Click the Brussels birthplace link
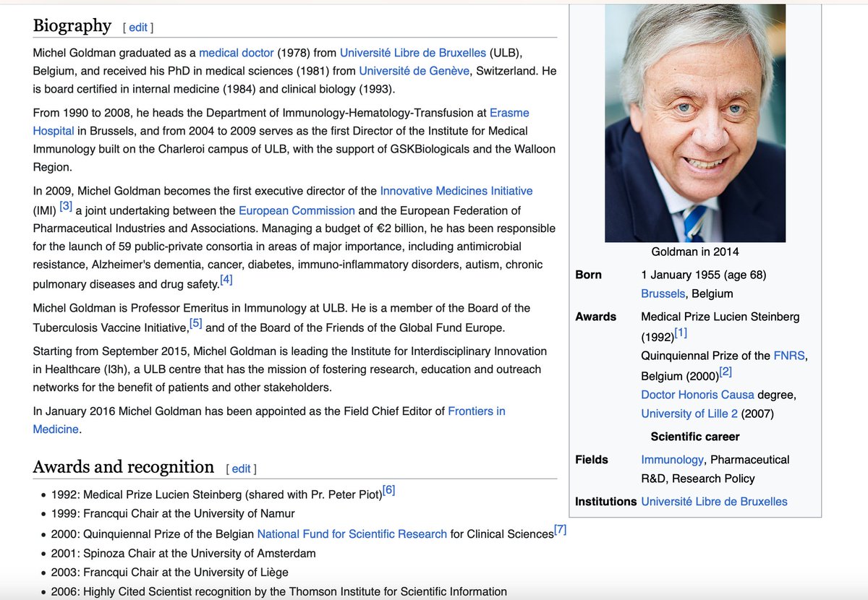The image size is (868, 600). pyautogui.click(x=664, y=293)
